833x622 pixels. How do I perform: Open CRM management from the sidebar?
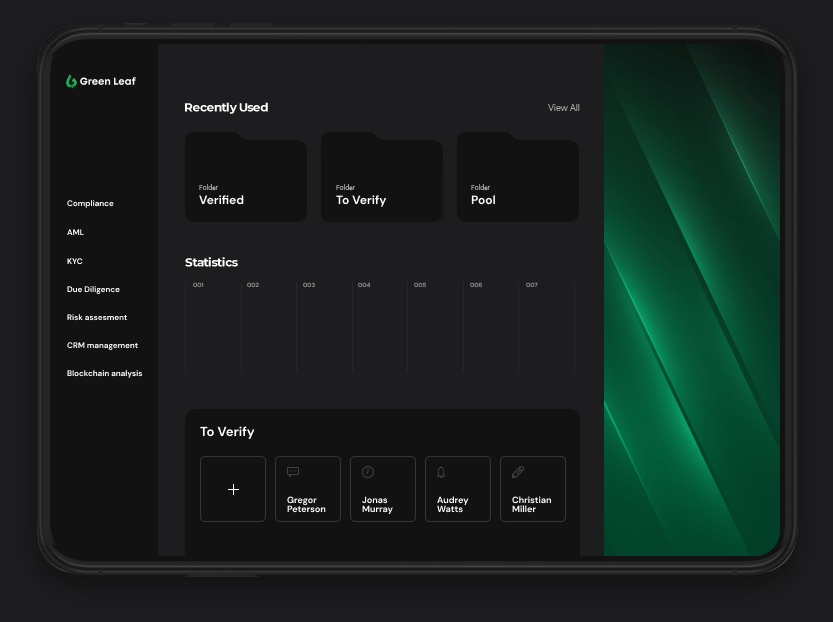102,345
